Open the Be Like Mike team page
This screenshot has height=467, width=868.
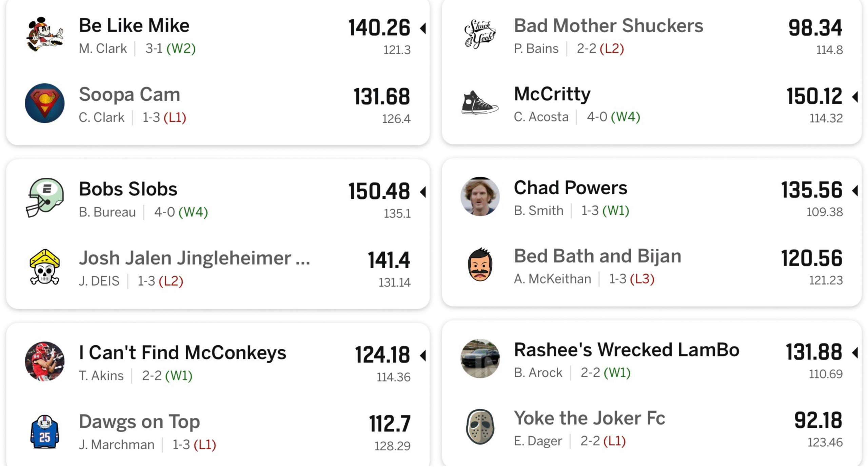pyautogui.click(x=134, y=26)
